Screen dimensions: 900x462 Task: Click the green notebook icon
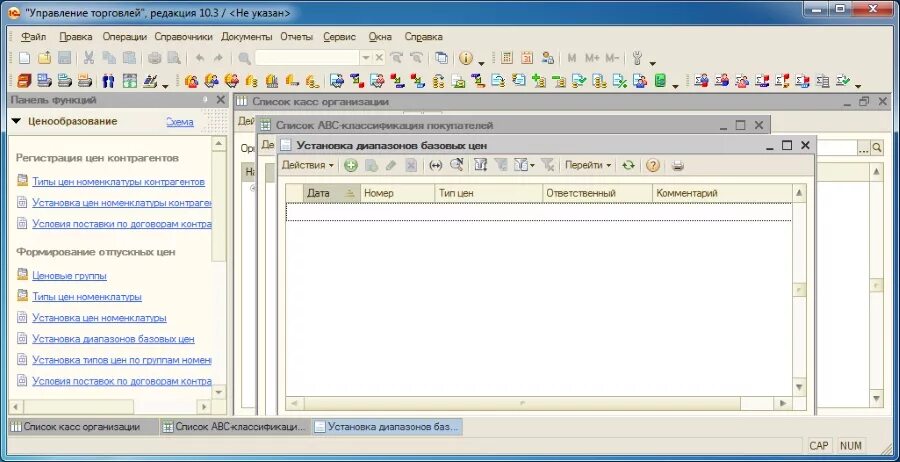661,81
